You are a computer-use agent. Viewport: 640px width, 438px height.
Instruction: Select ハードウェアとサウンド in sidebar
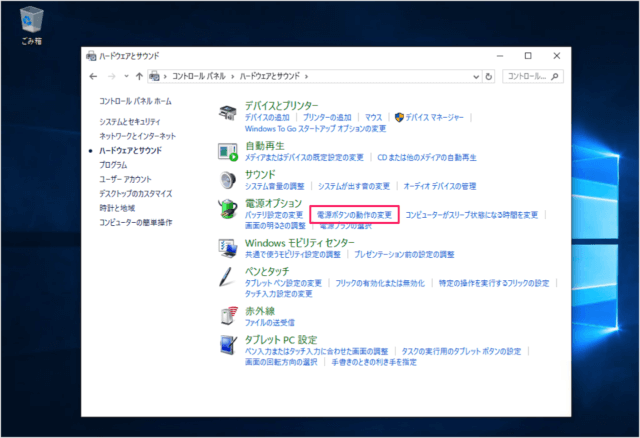(131, 151)
